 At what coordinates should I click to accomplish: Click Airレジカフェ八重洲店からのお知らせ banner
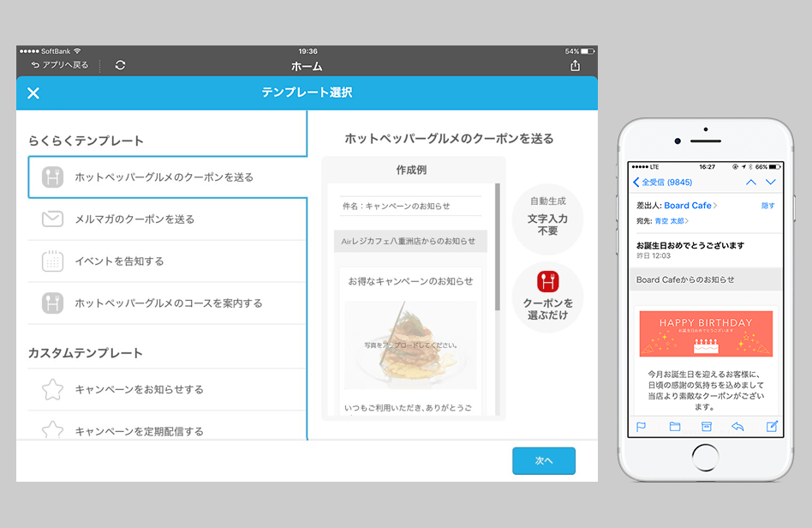tap(410, 241)
